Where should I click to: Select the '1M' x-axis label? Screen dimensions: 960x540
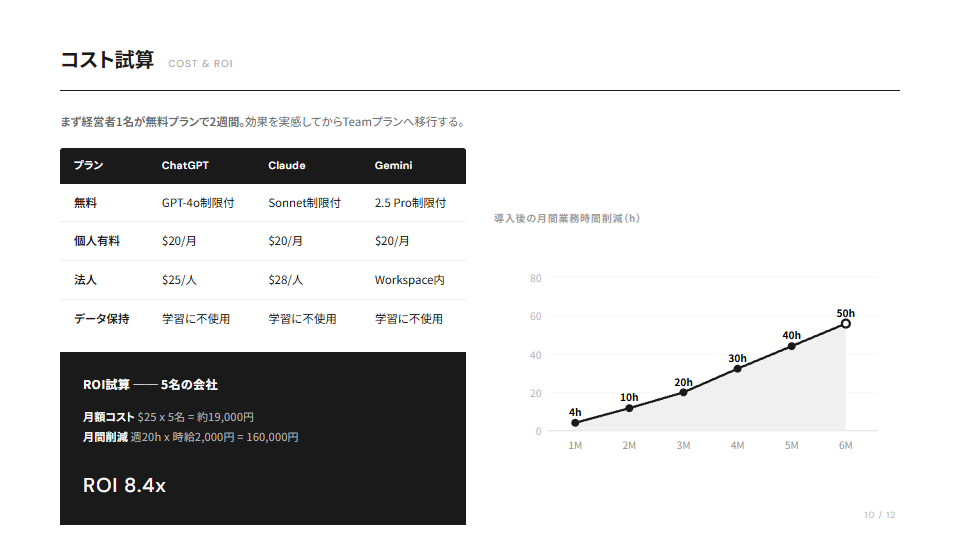pyautogui.click(x=575, y=446)
